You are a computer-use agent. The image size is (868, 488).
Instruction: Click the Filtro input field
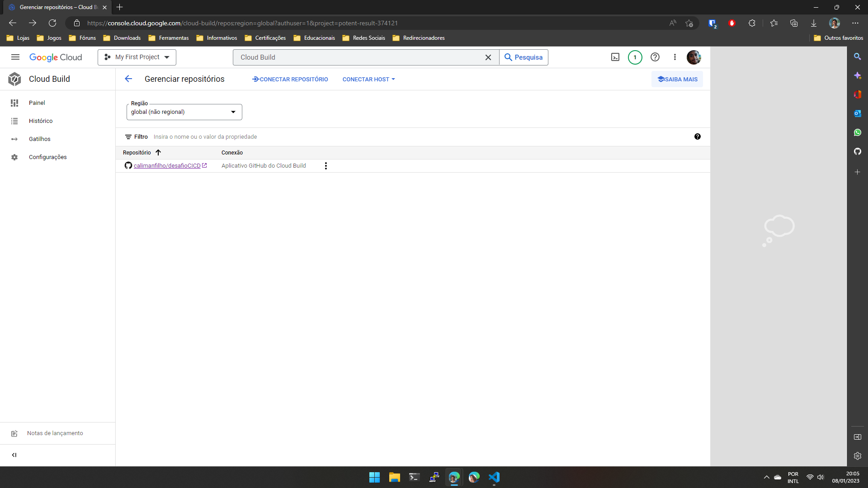(316, 137)
